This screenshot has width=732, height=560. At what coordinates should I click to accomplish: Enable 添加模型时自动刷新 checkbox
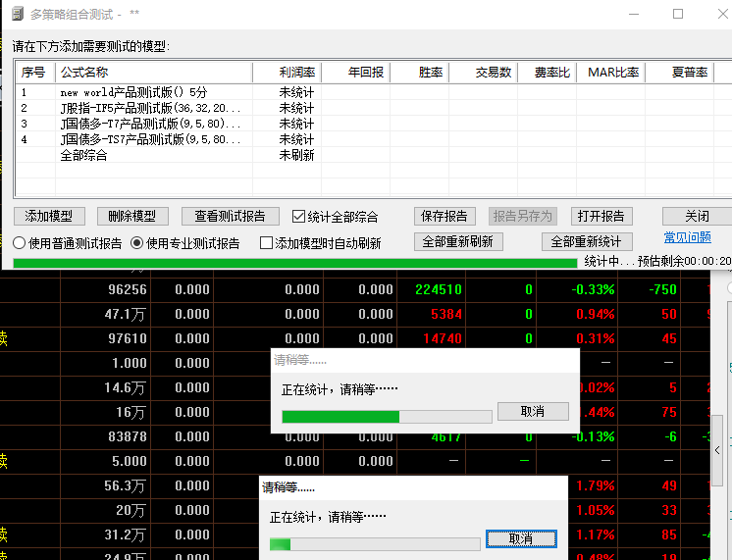tap(266, 243)
